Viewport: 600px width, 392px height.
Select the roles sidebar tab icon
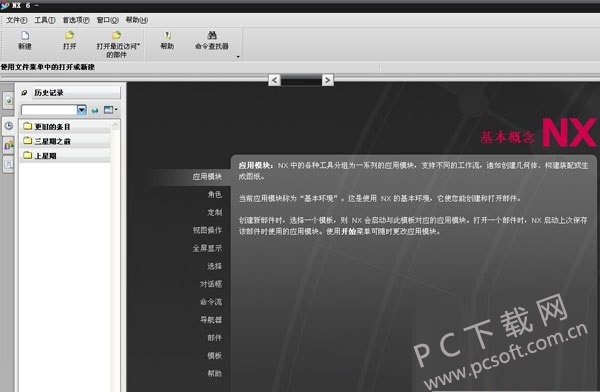[x=8, y=145]
